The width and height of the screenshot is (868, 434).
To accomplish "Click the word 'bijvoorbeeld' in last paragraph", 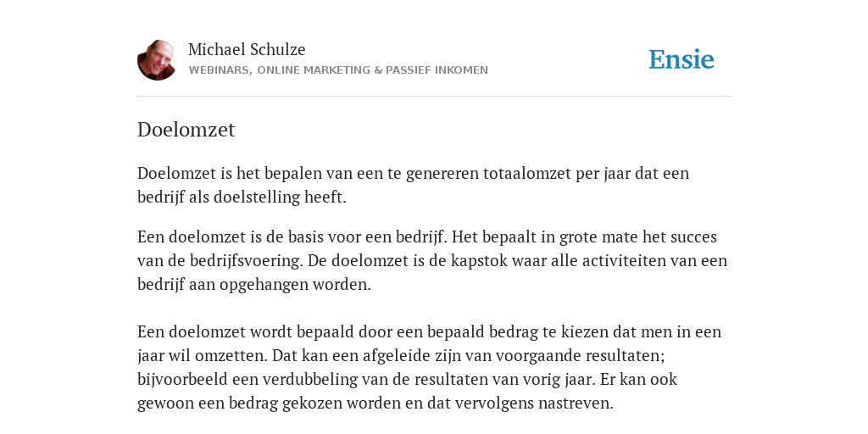I will pyautogui.click(x=182, y=379).
